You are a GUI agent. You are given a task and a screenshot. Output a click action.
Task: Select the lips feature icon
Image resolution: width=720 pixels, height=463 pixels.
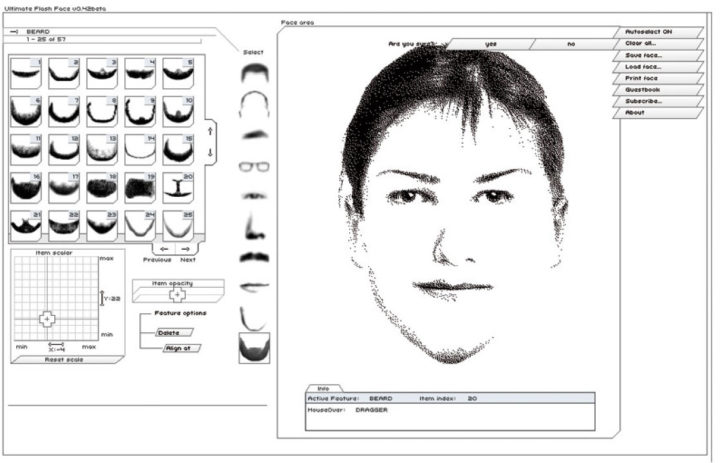pos(254,287)
